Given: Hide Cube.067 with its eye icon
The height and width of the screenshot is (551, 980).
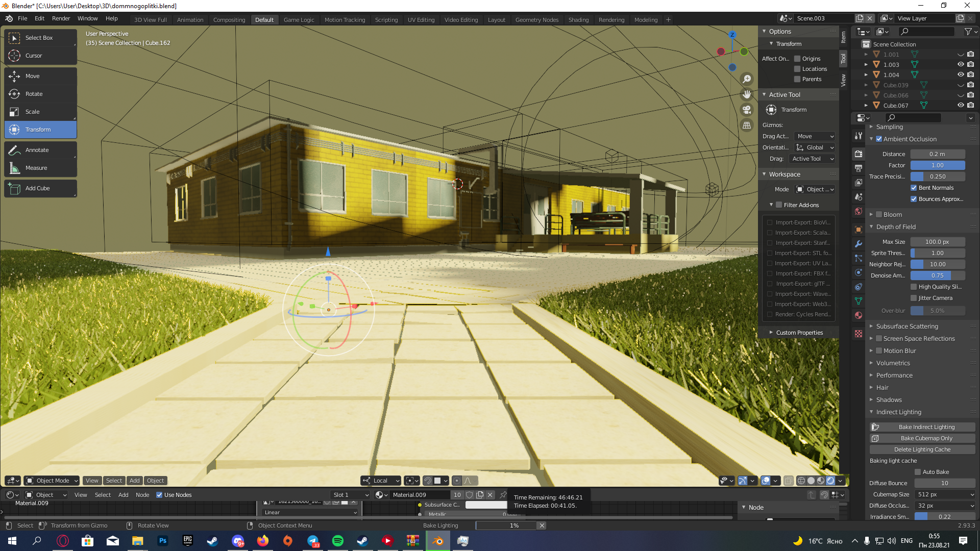Looking at the screenshot, I should (x=960, y=106).
